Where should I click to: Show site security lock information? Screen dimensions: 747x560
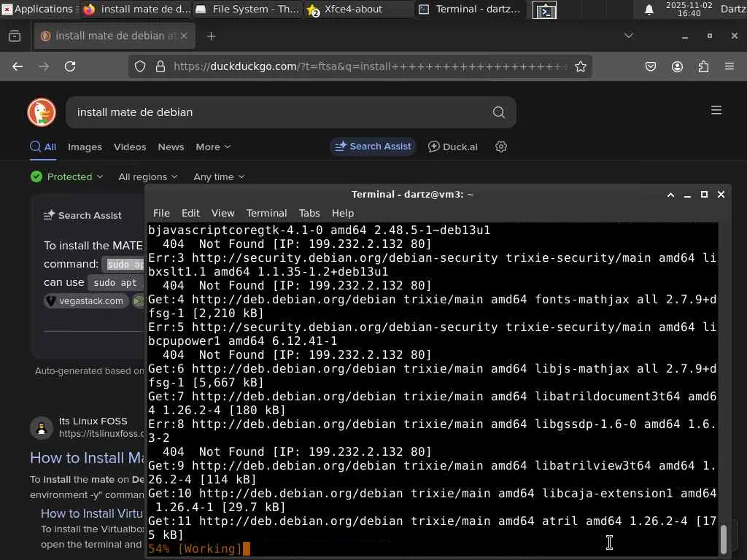(160, 66)
